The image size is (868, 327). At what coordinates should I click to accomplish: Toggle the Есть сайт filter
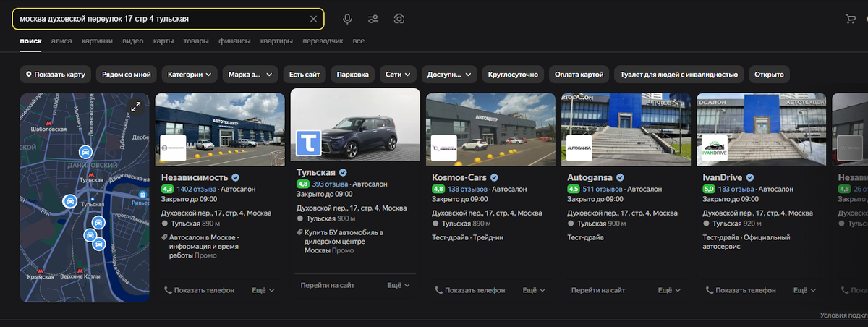point(305,74)
